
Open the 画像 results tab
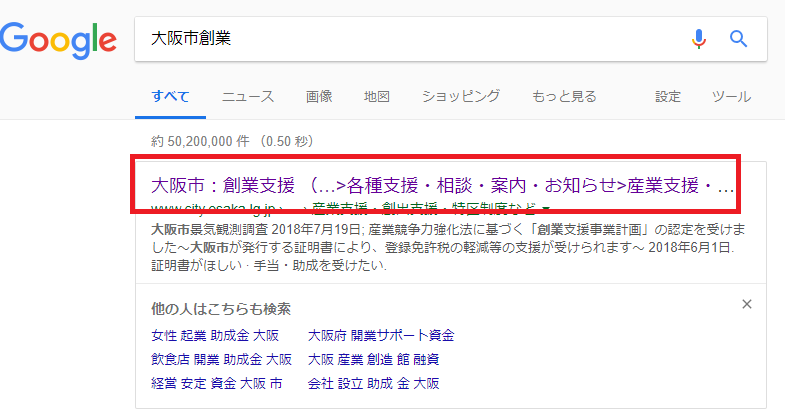(x=319, y=97)
